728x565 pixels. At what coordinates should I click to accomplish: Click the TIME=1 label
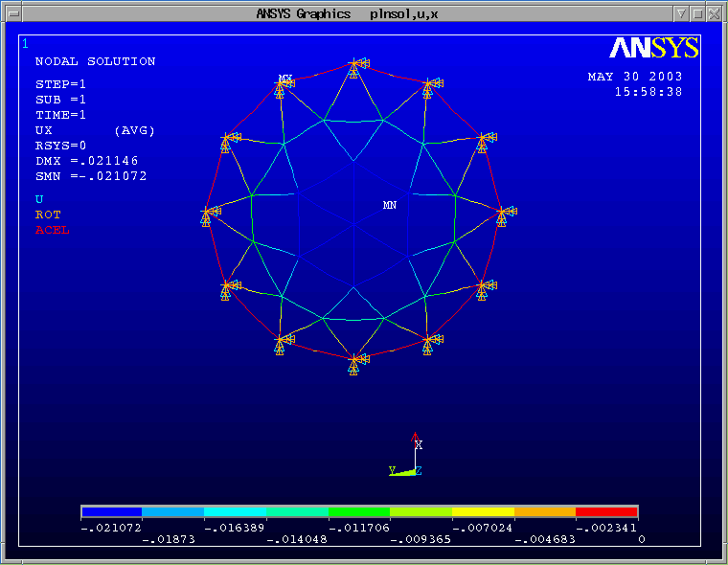tap(60, 115)
